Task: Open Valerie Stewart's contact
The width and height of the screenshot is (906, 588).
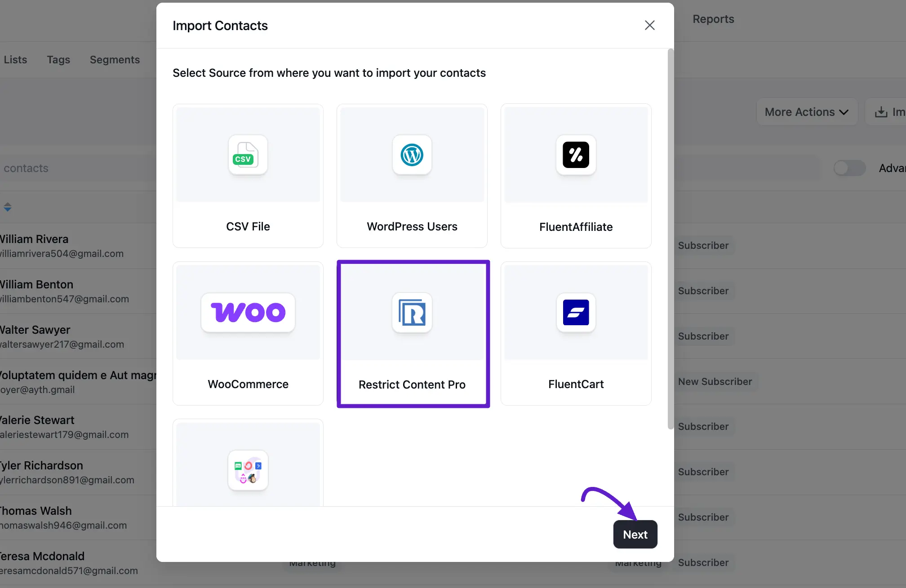Action: point(37,420)
